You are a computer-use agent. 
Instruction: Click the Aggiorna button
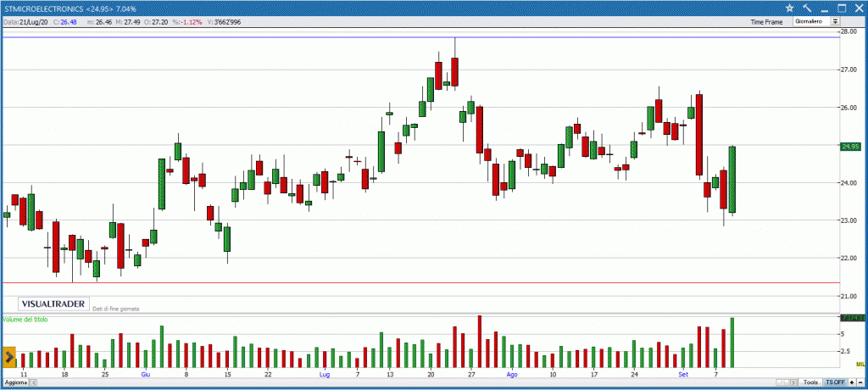click(15, 383)
